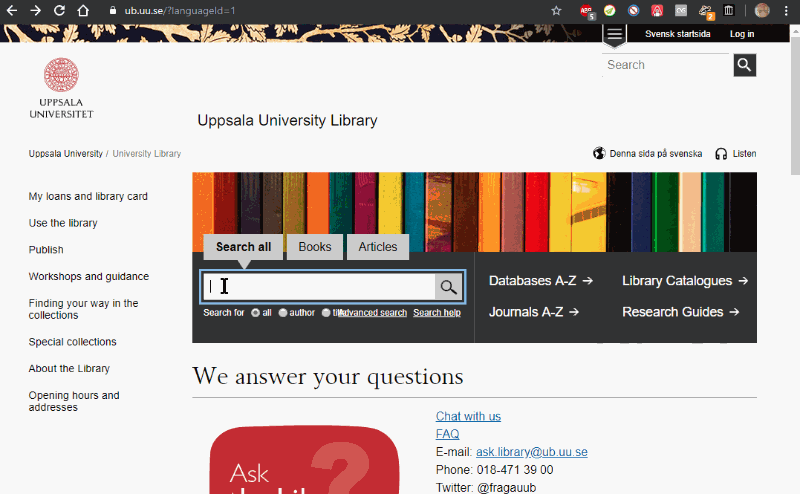Click the headphones Listen icon

721,154
